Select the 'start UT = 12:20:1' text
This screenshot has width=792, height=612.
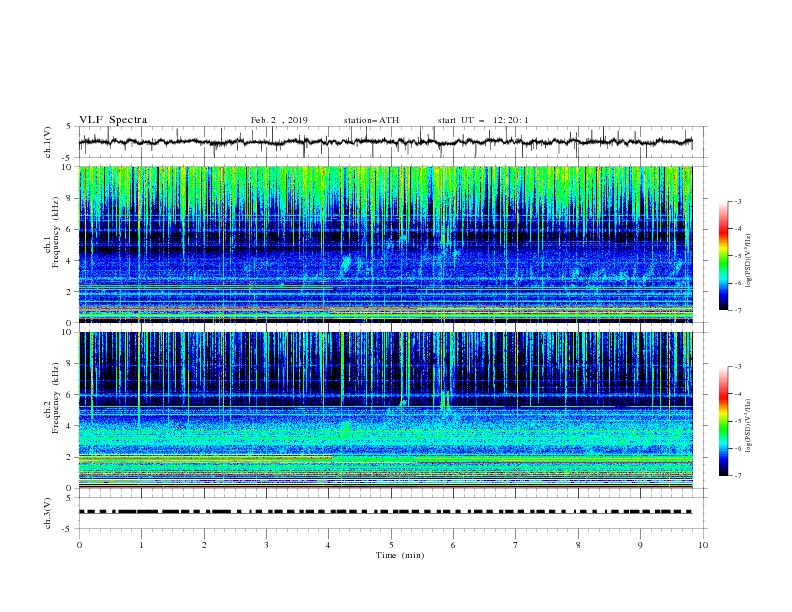[483, 120]
